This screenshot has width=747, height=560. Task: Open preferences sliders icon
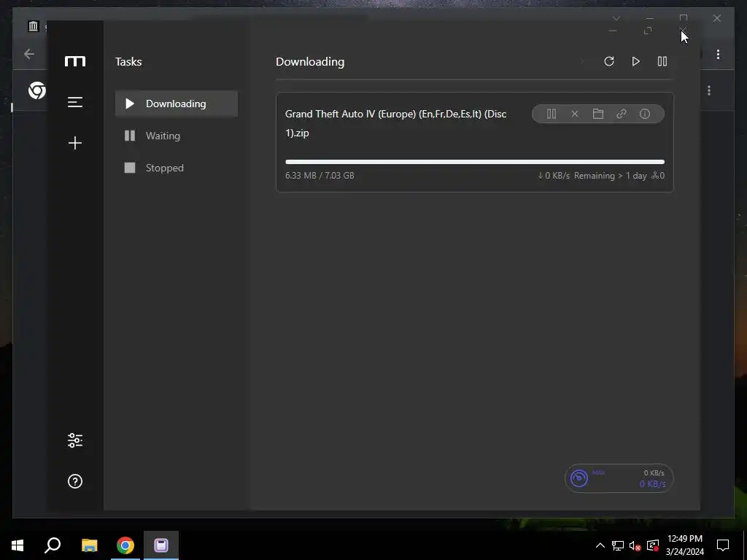pyautogui.click(x=75, y=440)
